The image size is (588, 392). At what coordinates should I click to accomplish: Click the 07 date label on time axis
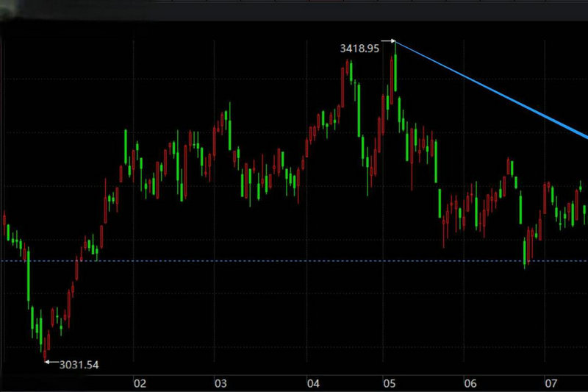click(551, 383)
